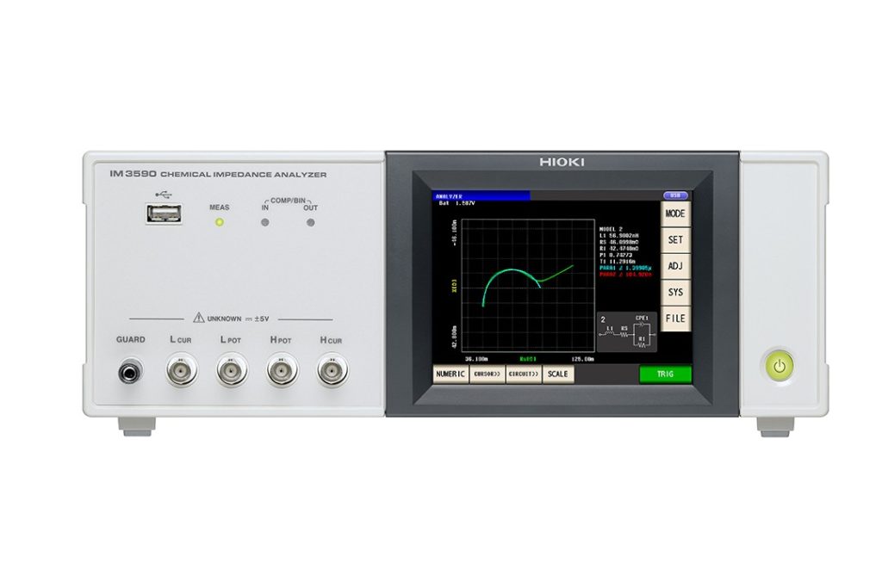Click the L CUR BNC connector

tap(182, 372)
